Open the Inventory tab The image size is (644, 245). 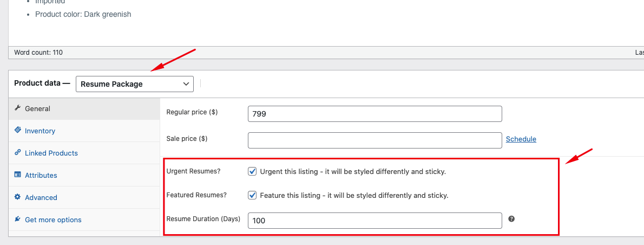(x=40, y=131)
